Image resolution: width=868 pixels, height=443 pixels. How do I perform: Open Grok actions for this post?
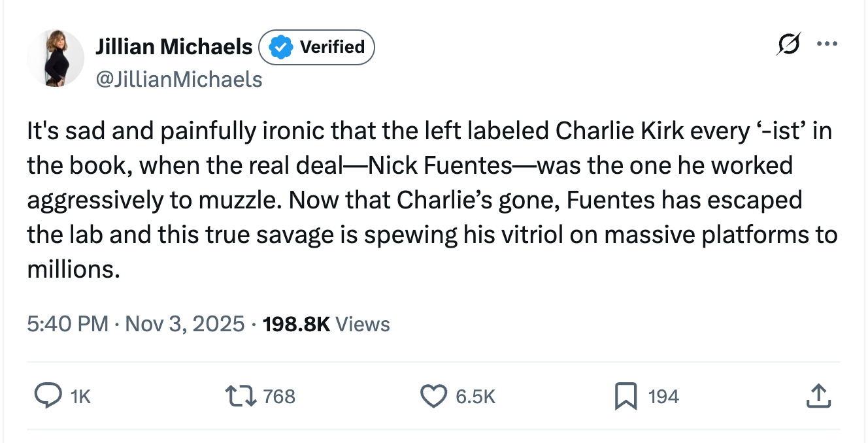[788, 44]
